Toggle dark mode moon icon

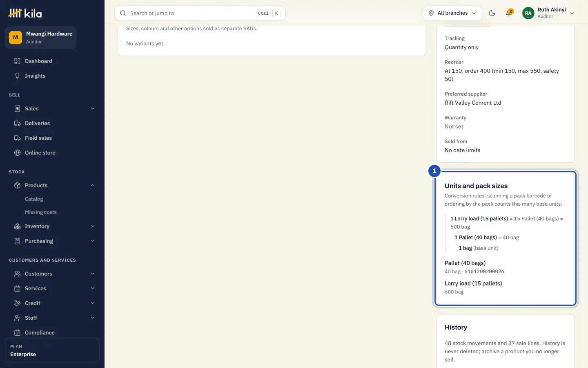click(492, 13)
